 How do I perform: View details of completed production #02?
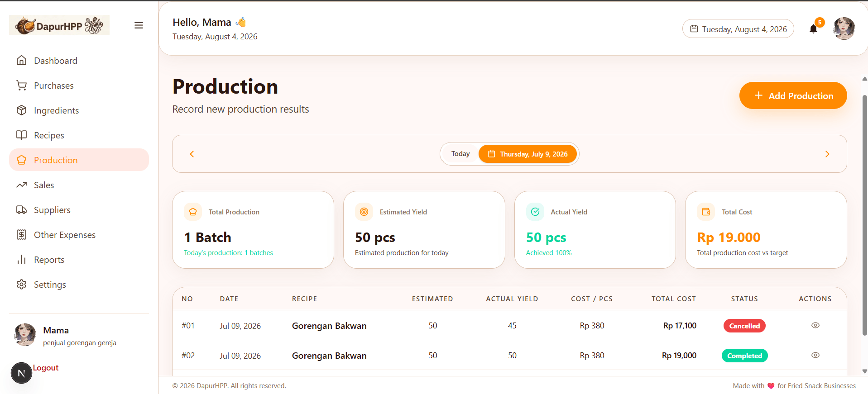click(815, 355)
